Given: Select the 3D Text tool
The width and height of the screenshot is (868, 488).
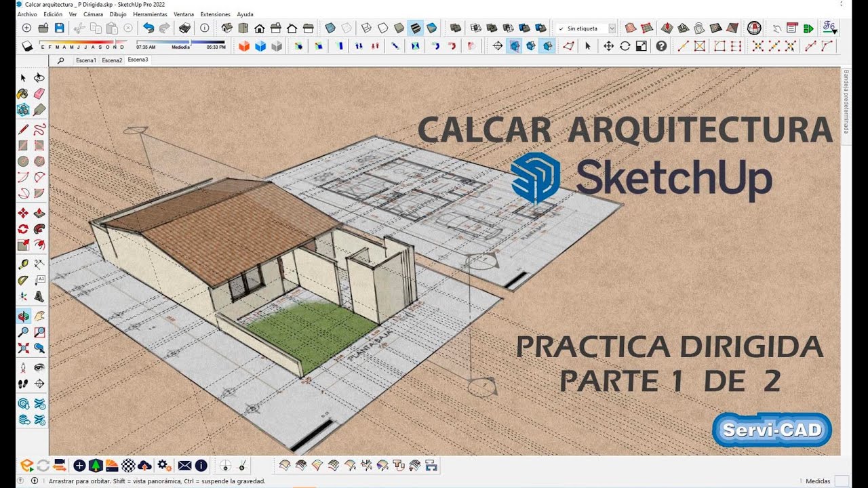Looking at the screenshot, I should pos(39,296).
